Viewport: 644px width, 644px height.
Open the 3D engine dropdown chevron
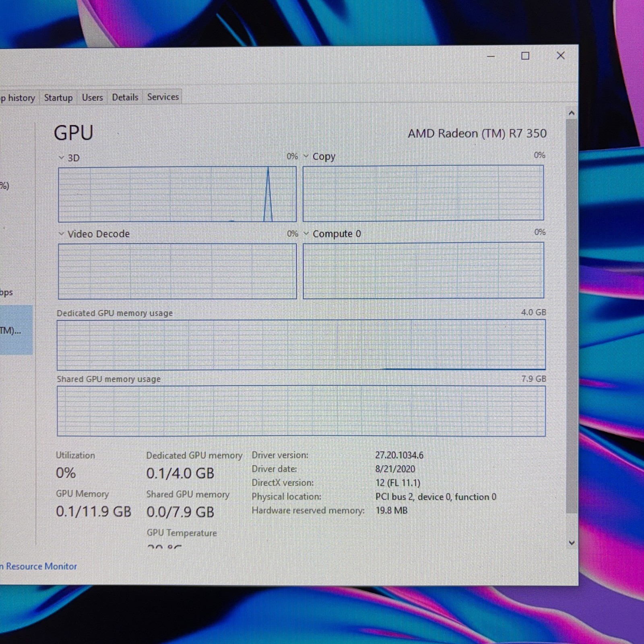point(61,158)
